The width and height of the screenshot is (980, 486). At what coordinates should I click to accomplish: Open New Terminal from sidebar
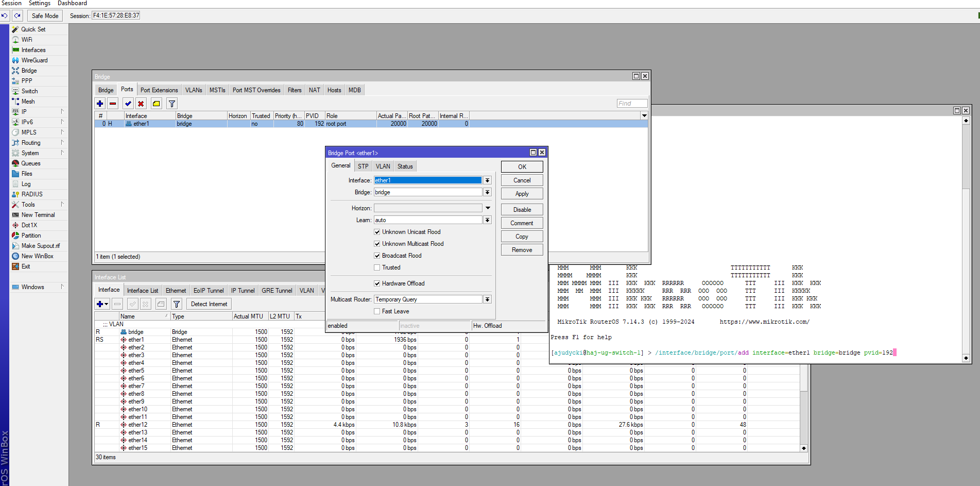38,215
